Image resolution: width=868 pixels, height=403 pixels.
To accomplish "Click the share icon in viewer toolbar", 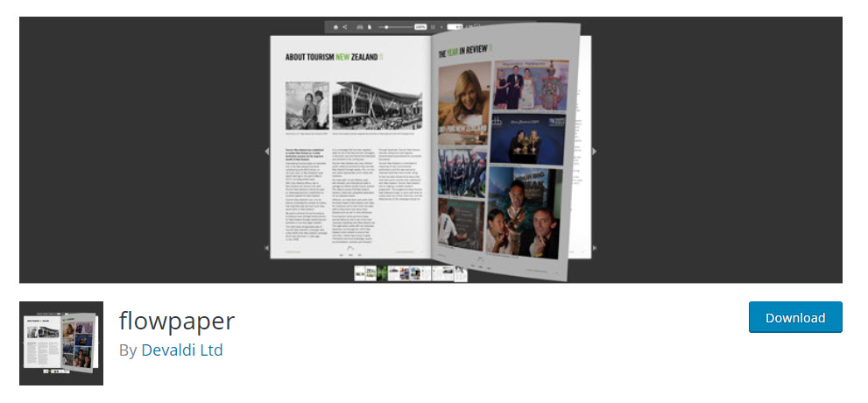I will 345,27.
